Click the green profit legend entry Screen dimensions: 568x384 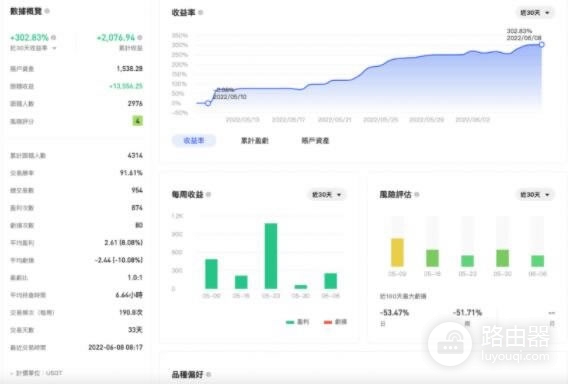point(297,322)
